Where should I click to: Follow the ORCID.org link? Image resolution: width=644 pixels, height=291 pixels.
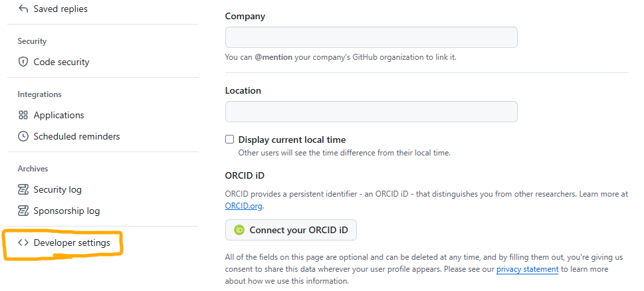pos(243,206)
